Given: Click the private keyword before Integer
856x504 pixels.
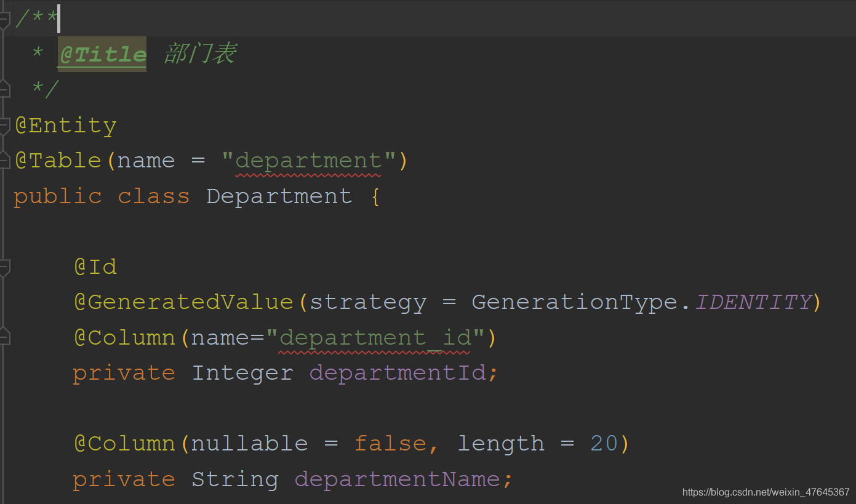Looking at the screenshot, I should (x=124, y=374).
